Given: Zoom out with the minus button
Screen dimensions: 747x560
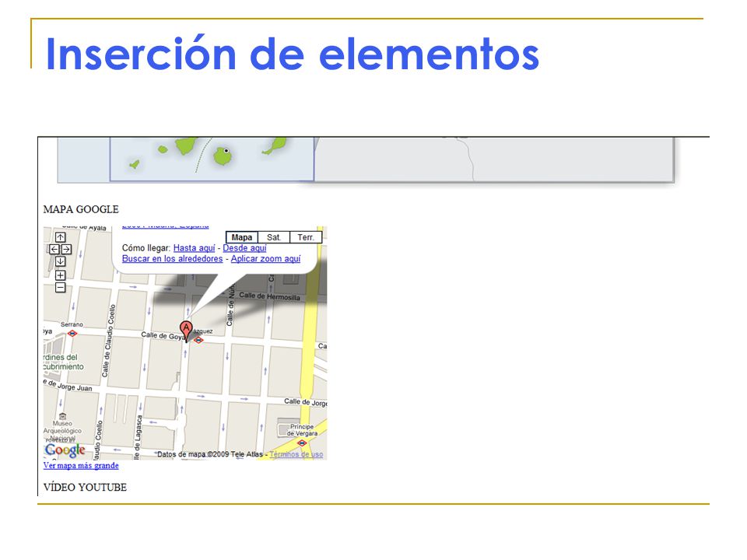Looking at the screenshot, I should pos(61,287).
